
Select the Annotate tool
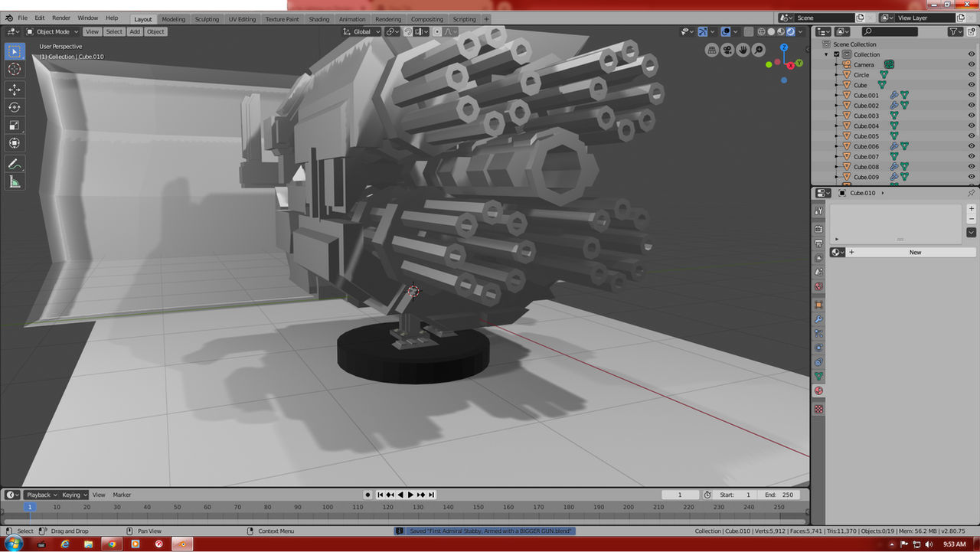pyautogui.click(x=15, y=164)
